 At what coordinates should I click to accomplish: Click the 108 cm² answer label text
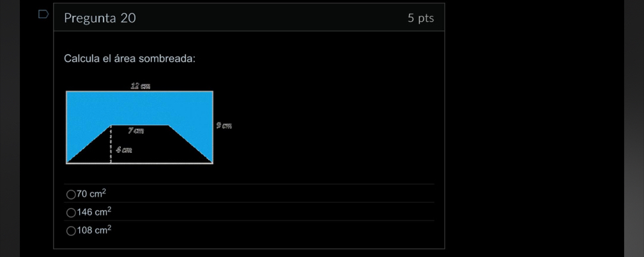(x=94, y=229)
